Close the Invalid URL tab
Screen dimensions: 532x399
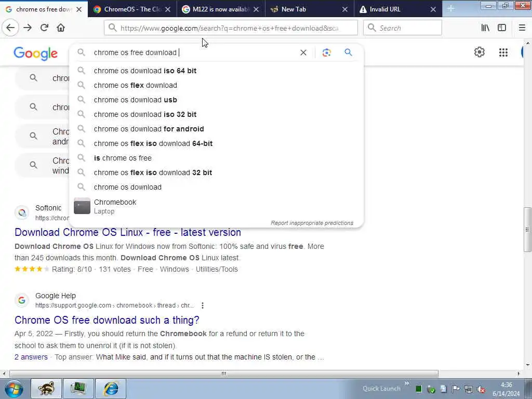[433, 9]
